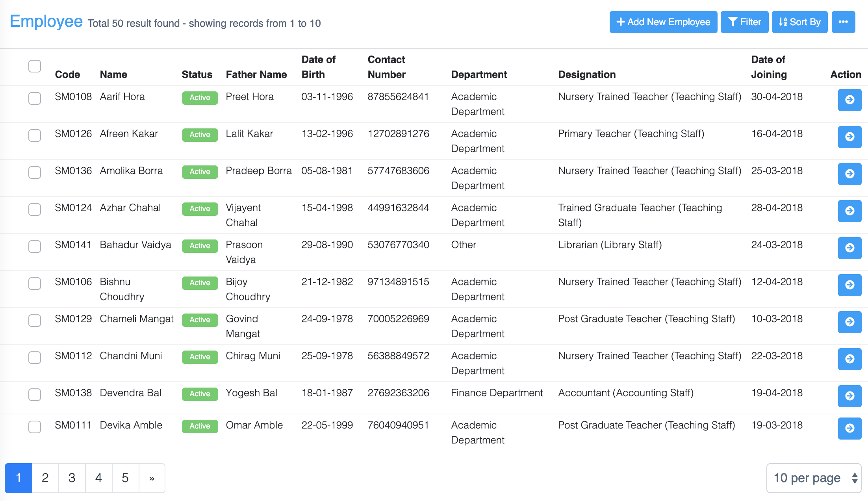Open Devika Amble's record via arrow icon
Image resolution: width=868 pixels, height=501 pixels.
tap(849, 429)
